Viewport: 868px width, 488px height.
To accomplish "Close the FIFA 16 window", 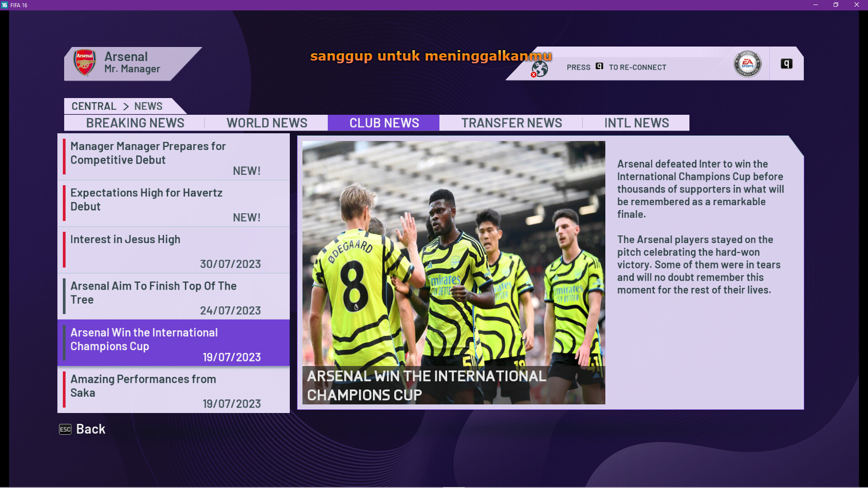I will [856, 5].
